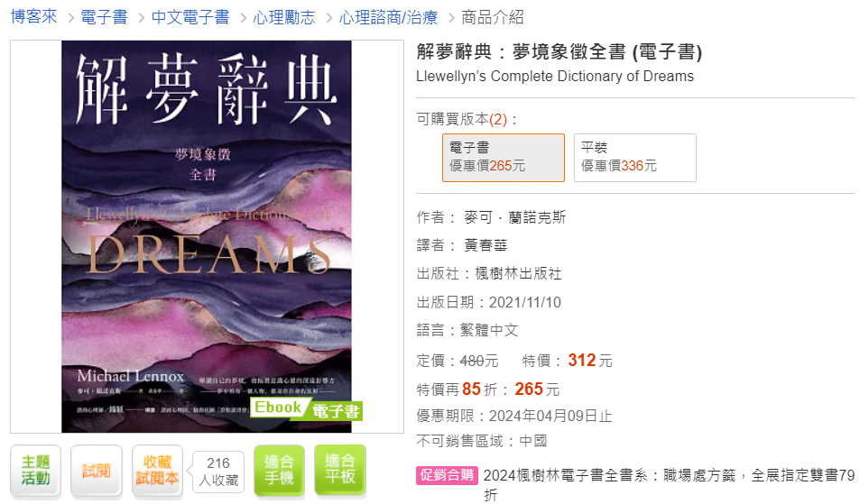Select the 適合平板 green badge
This screenshot has width=860, height=504.
(x=340, y=471)
